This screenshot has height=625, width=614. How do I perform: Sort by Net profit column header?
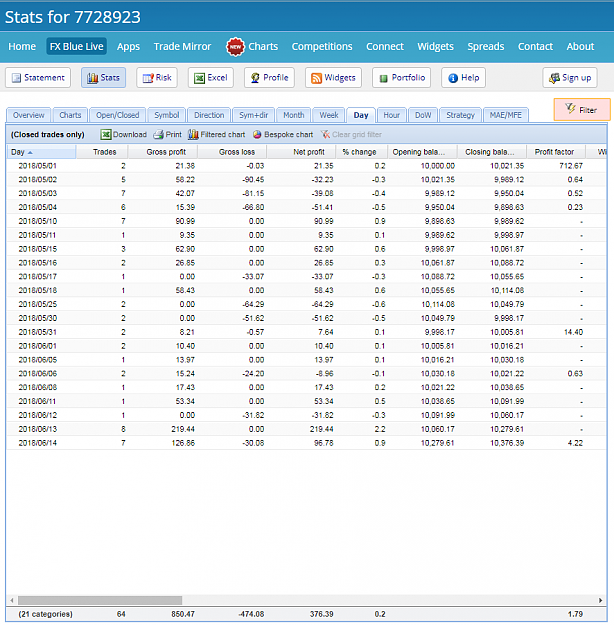pos(301,152)
